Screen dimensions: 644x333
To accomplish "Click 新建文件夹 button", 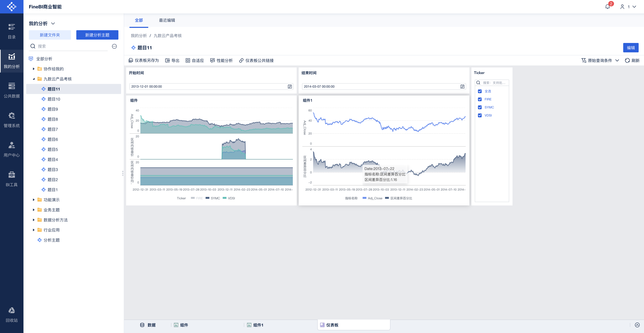I will pyautogui.click(x=50, y=35).
